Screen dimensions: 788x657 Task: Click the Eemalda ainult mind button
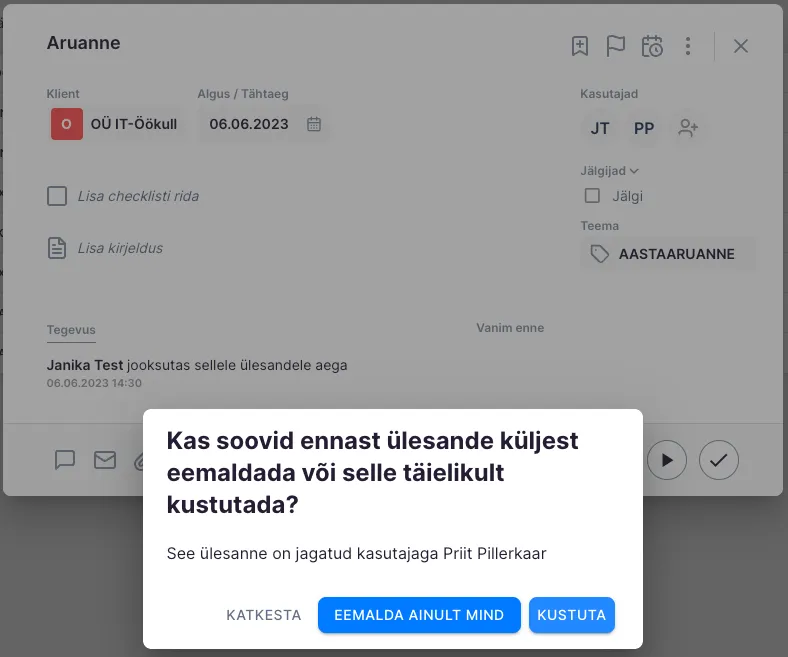[419, 615]
